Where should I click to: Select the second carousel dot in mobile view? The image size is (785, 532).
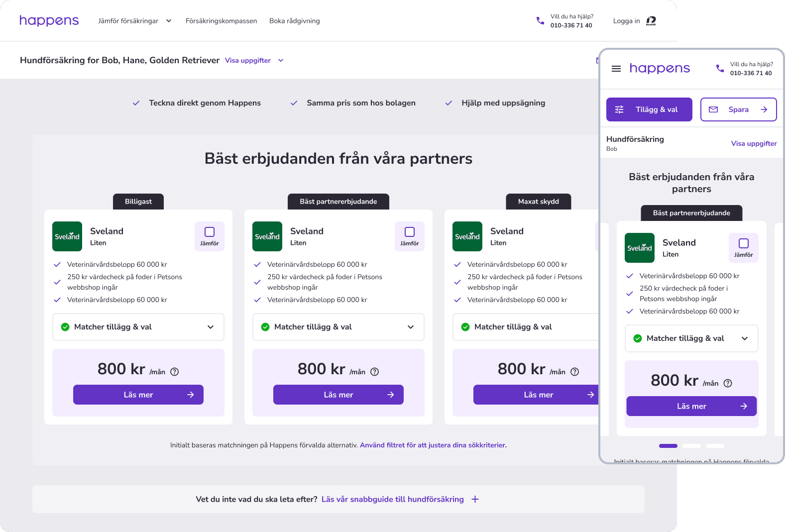(691, 446)
